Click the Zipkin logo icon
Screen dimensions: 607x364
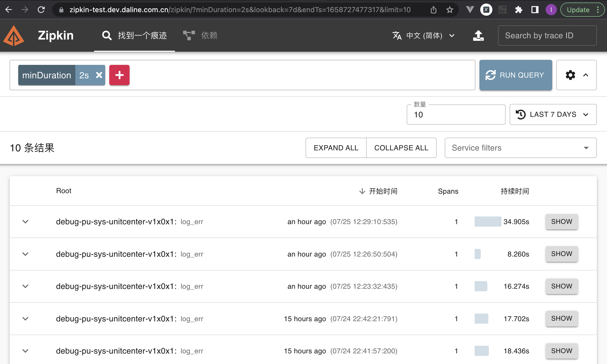(14, 36)
